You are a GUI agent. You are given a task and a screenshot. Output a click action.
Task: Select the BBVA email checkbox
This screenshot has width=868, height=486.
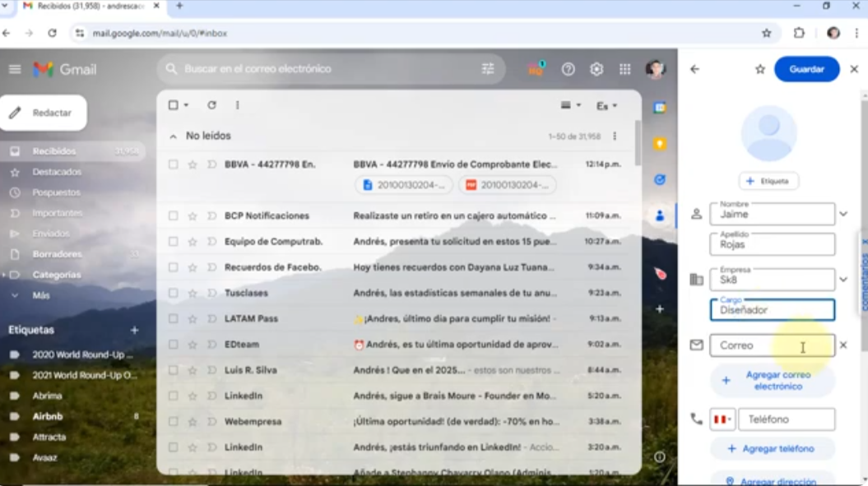tap(174, 164)
